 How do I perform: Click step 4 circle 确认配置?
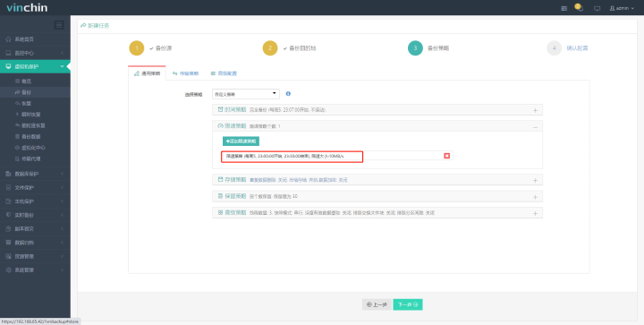(x=554, y=48)
